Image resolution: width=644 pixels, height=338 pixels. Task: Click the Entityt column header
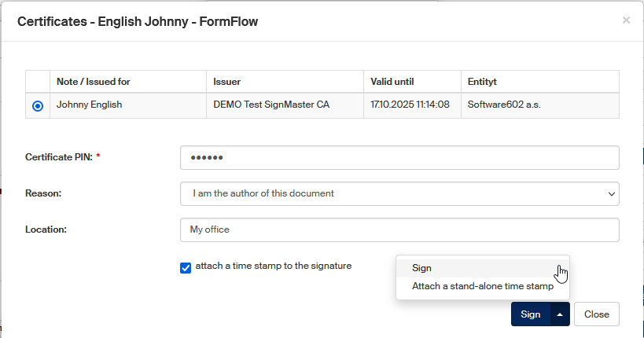[482, 82]
